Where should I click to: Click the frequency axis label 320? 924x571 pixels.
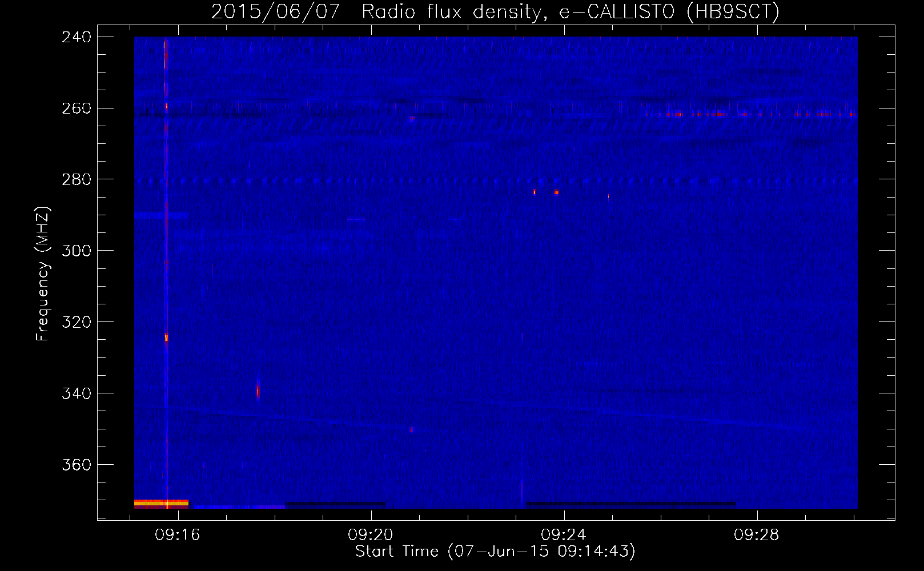click(x=77, y=323)
